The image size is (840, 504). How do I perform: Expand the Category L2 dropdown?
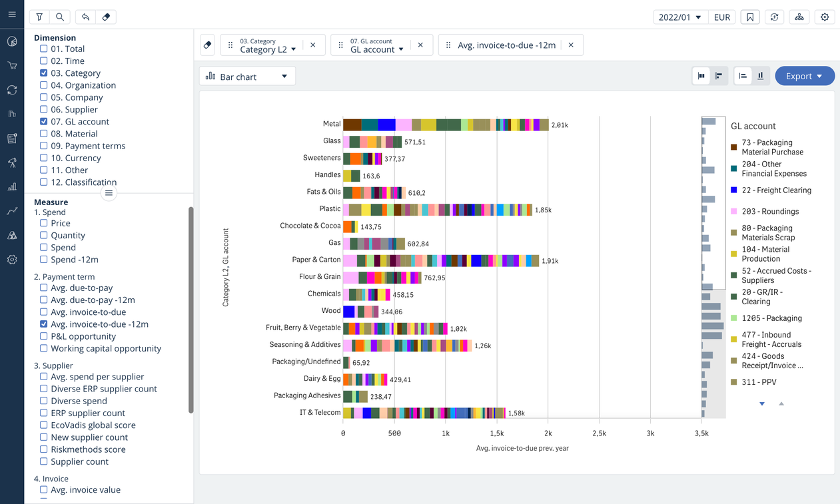coord(268,49)
